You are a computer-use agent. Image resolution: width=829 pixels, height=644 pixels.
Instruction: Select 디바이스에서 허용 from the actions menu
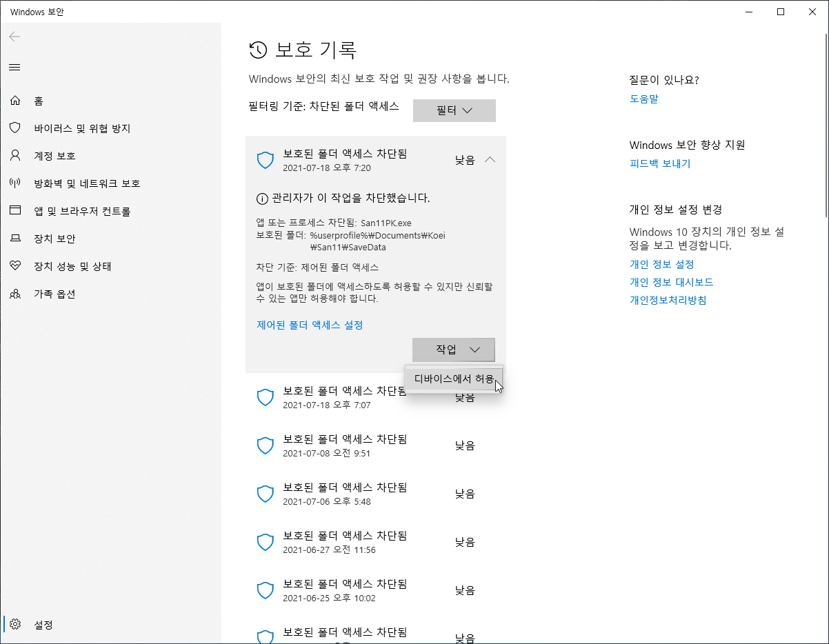click(x=455, y=379)
